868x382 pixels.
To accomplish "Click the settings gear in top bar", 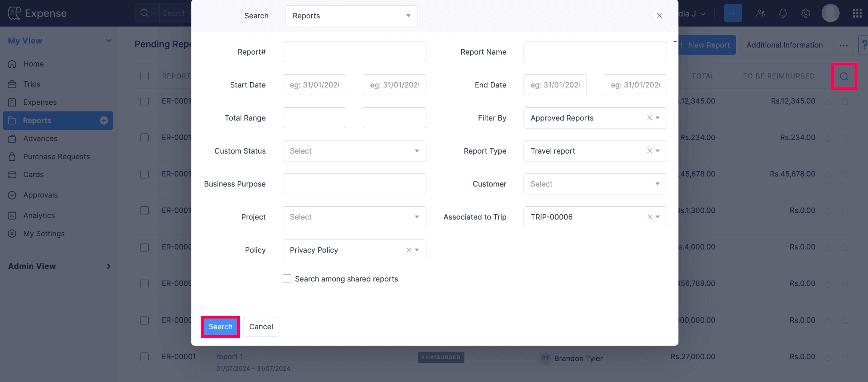I will click(x=805, y=13).
